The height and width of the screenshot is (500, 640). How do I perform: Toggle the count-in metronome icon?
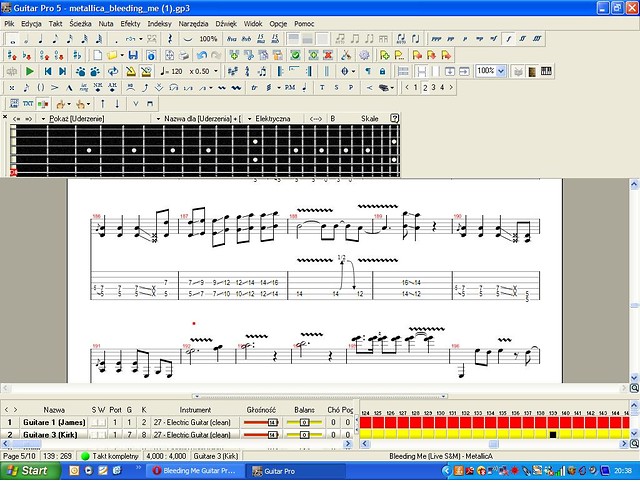click(146, 71)
